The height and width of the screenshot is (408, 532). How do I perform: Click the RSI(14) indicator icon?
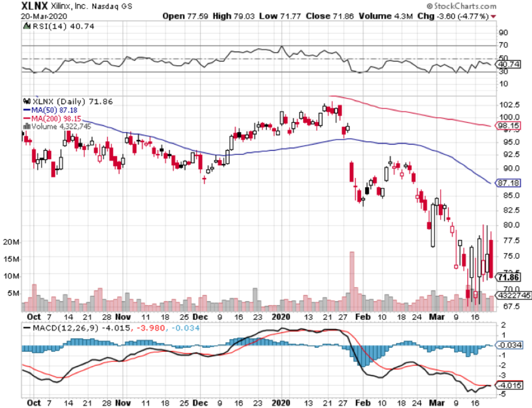pyautogui.click(x=26, y=26)
